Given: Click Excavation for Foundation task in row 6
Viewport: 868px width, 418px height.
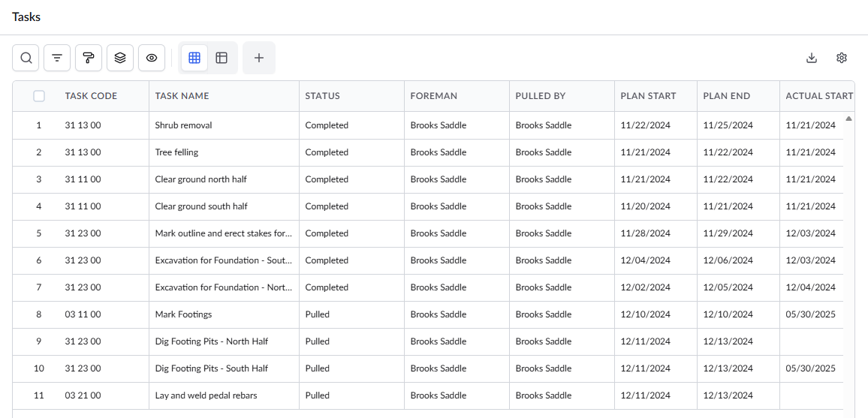Looking at the screenshot, I should coord(224,260).
